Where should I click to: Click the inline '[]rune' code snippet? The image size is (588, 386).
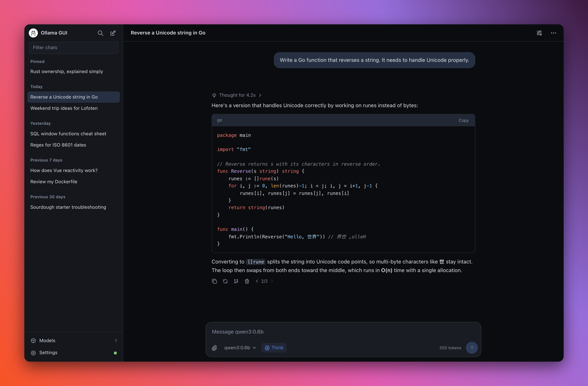(256, 262)
